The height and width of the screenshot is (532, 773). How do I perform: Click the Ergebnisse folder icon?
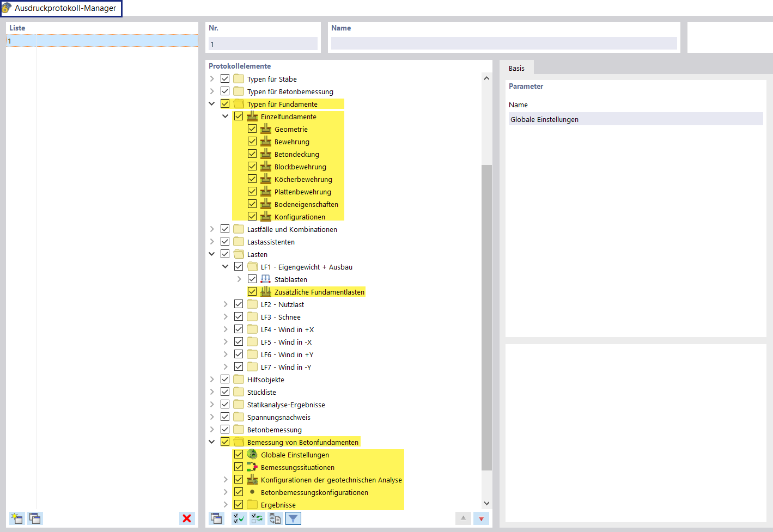pos(252,504)
